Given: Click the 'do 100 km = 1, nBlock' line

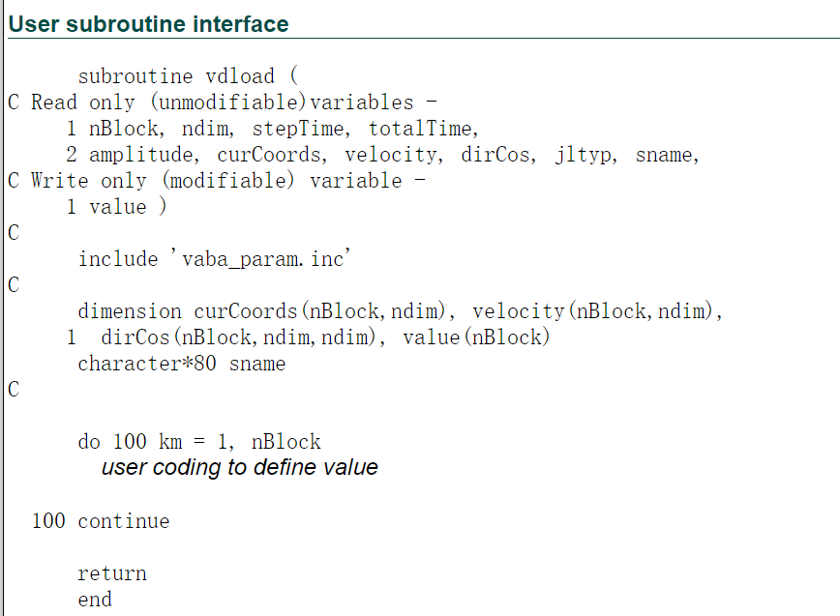Looking at the screenshot, I should tap(199, 442).
